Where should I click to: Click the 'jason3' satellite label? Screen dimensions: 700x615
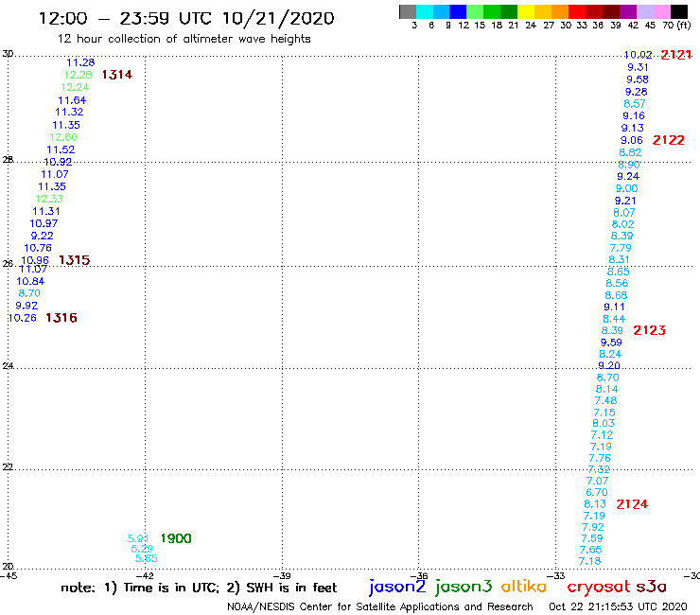tap(463, 587)
